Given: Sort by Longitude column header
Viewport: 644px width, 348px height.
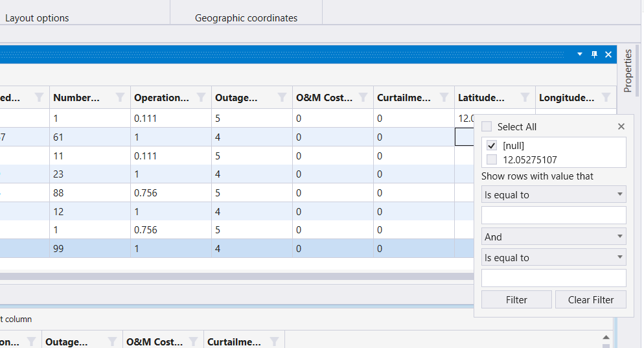Looking at the screenshot, I should (x=566, y=97).
